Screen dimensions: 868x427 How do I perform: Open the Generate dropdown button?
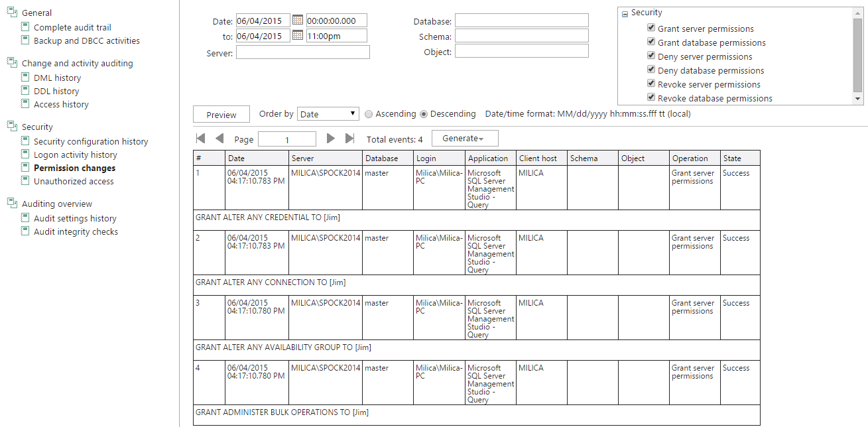click(x=465, y=139)
